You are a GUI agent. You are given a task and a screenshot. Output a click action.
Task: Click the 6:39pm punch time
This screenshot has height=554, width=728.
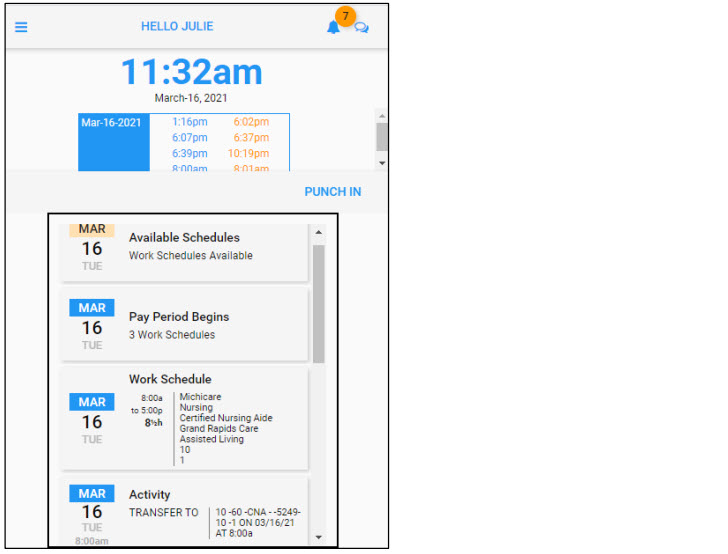tap(190, 154)
